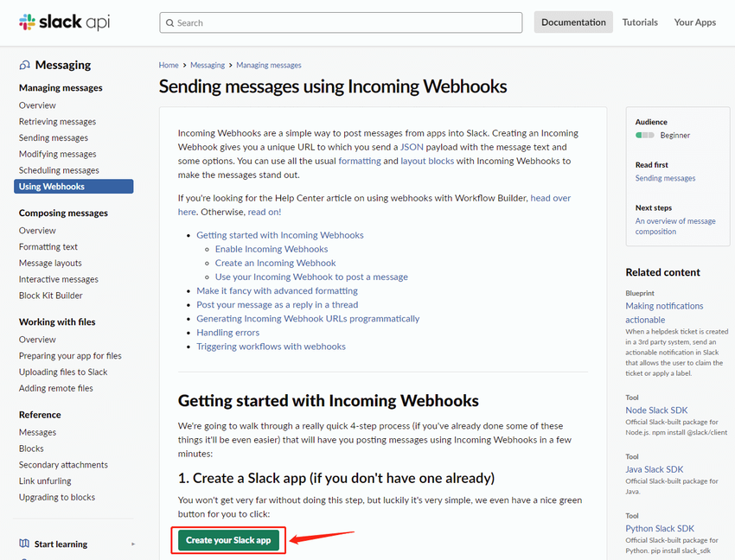Open Sending messages in sidebar

point(54,137)
